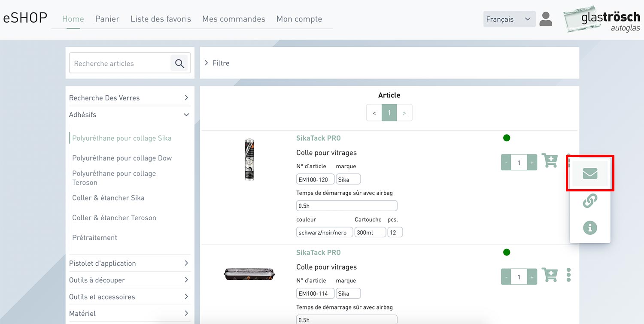Go to next page of articles
This screenshot has height=324, width=644.
pos(404,113)
